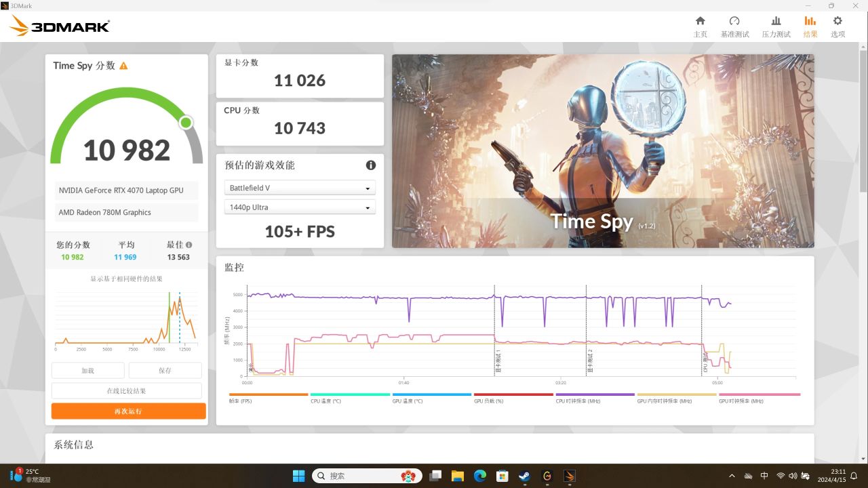Click the NVIDIA GeForce RTX 4070 Laptop GPU entry

126,190
